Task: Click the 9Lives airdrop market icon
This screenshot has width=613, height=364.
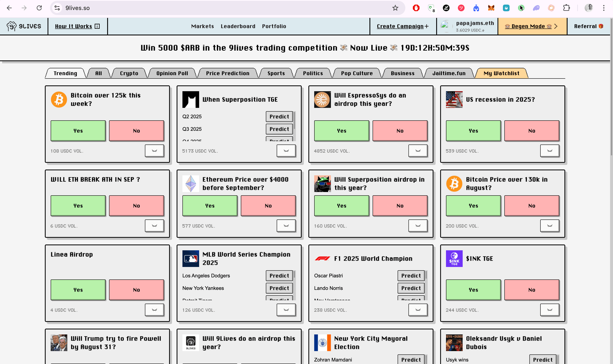Action: tap(191, 343)
